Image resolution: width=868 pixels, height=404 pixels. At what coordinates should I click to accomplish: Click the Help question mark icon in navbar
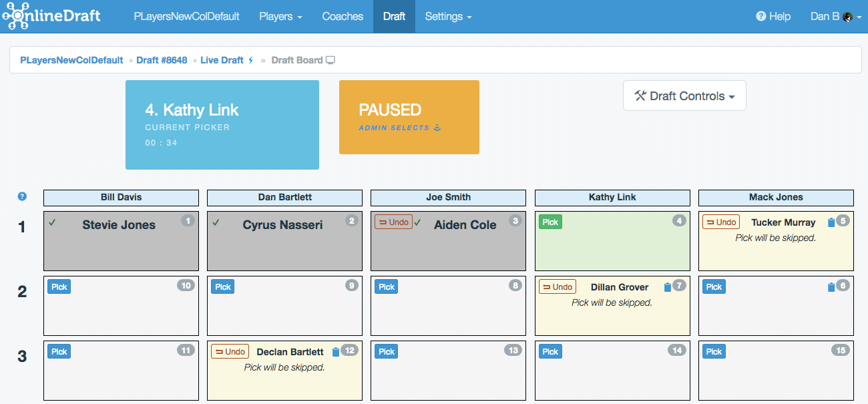point(761,17)
